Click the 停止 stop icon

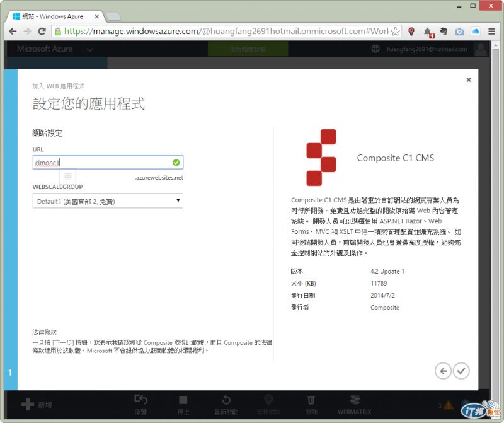[x=183, y=400]
